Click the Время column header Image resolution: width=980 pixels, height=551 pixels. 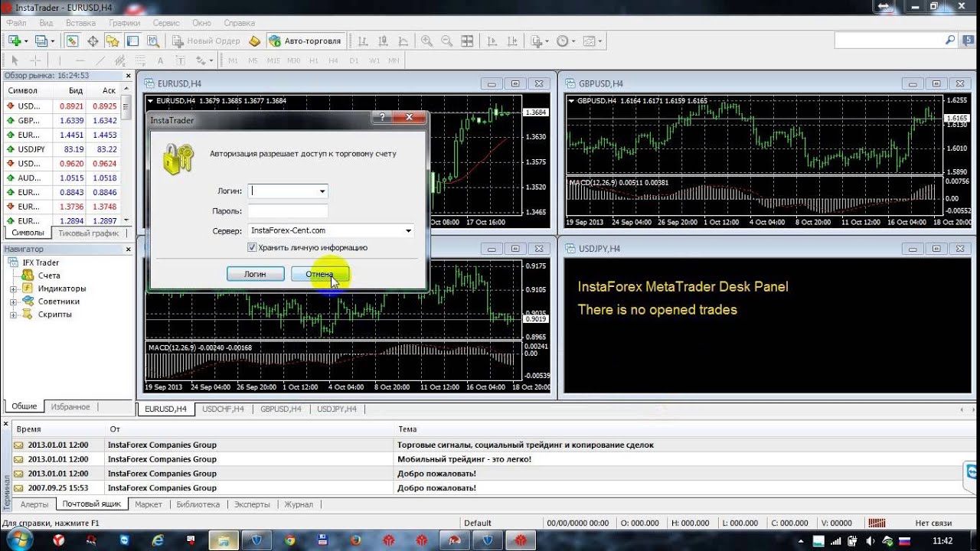[x=57, y=429]
